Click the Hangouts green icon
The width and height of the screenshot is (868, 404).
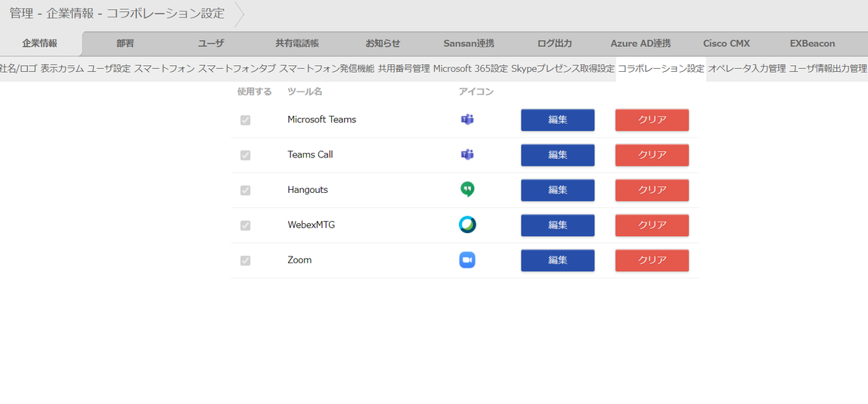467,190
